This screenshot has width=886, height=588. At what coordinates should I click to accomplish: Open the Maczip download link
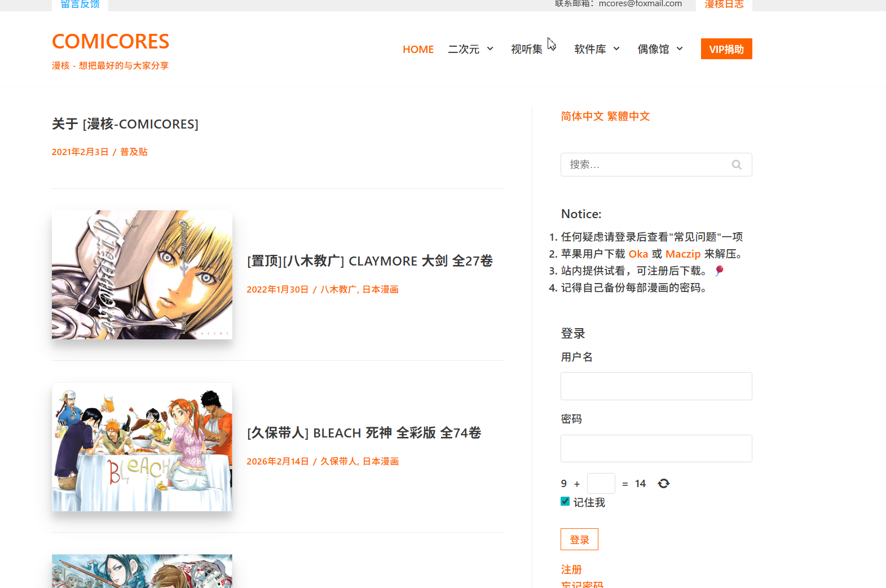(682, 254)
